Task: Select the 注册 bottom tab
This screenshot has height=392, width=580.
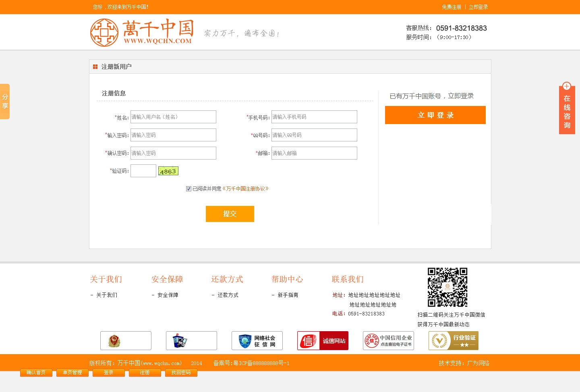Action: (x=145, y=373)
